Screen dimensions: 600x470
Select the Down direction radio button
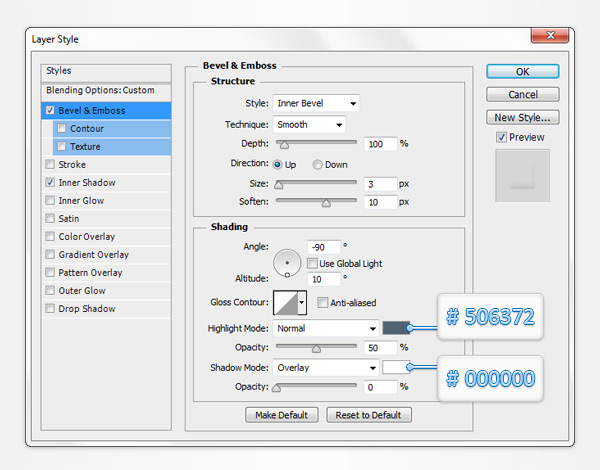click(x=318, y=164)
